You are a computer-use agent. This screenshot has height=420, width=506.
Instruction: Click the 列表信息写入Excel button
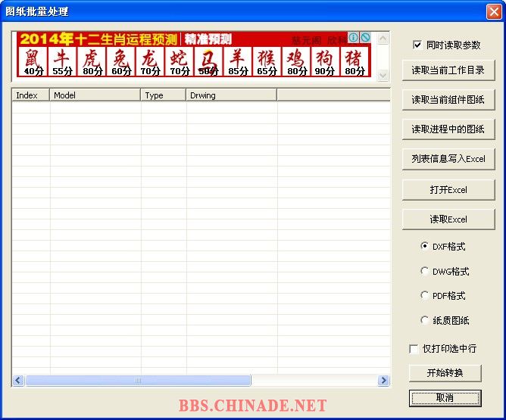pos(448,159)
